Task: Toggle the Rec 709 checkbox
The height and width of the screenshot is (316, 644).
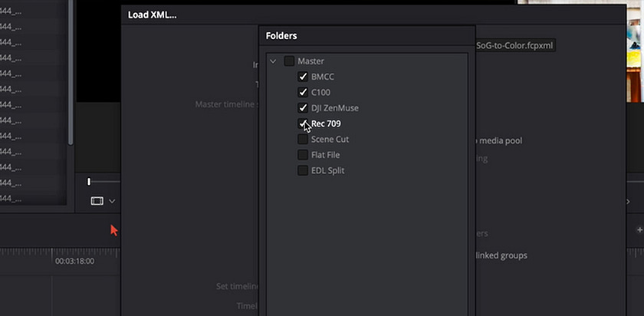Action: click(x=303, y=123)
